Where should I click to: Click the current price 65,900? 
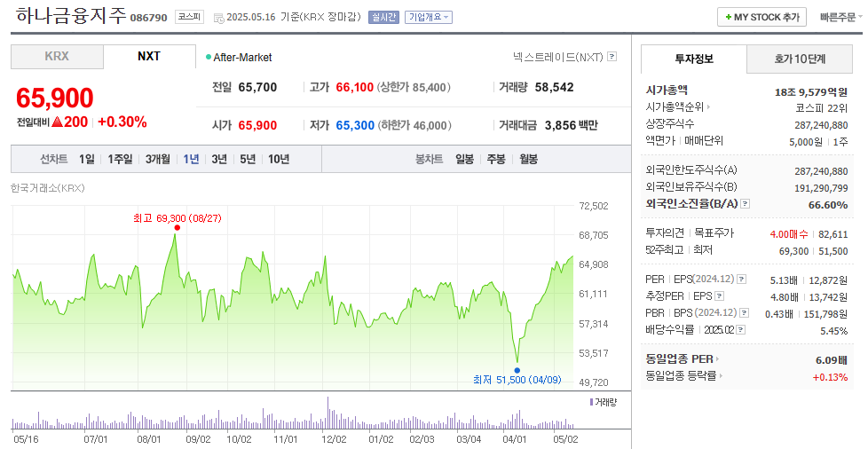[x=54, y=98]
